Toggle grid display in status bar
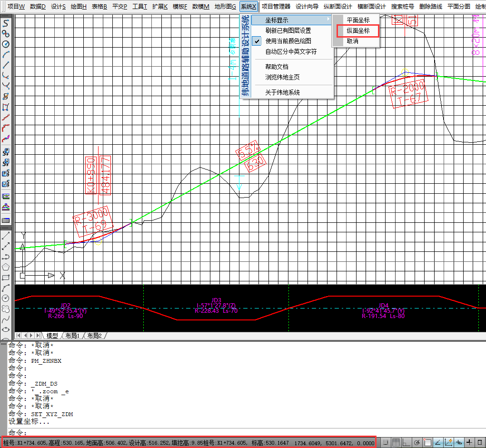Image resolution: width=486 pixels, height=448 pixels. click(x=396, y=443)
